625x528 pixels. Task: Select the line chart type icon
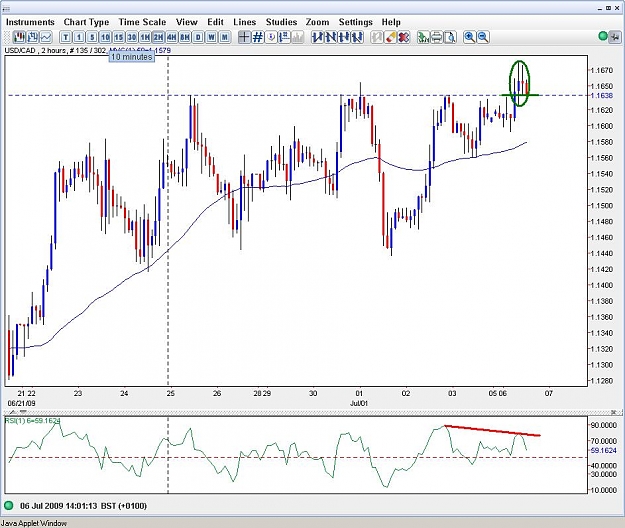(46, 37)
